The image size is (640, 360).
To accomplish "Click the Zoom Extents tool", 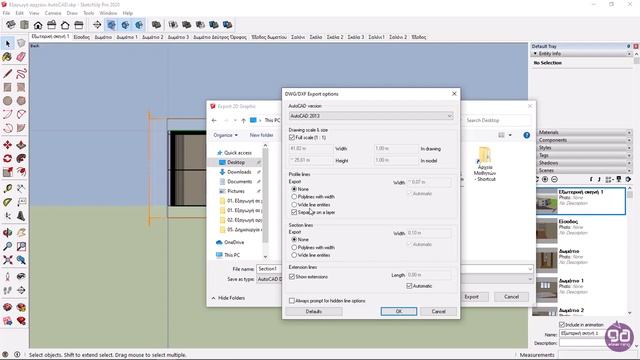I will 7,260.
